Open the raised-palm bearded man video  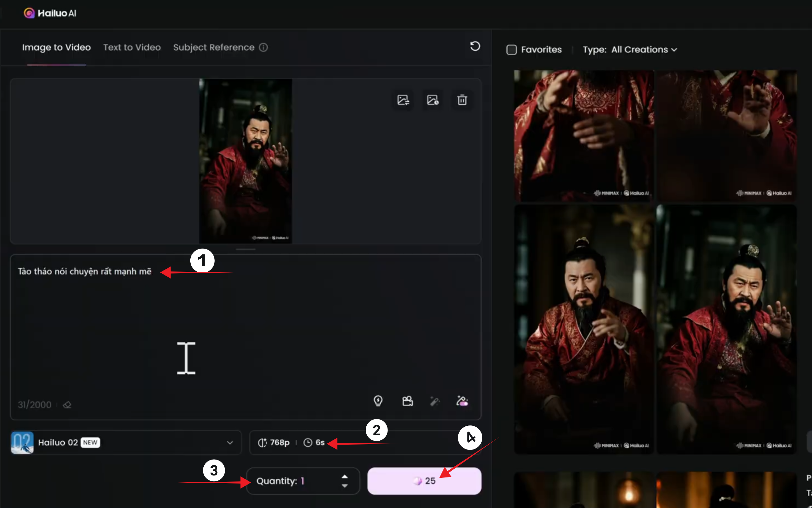click(x=726, y=329)
